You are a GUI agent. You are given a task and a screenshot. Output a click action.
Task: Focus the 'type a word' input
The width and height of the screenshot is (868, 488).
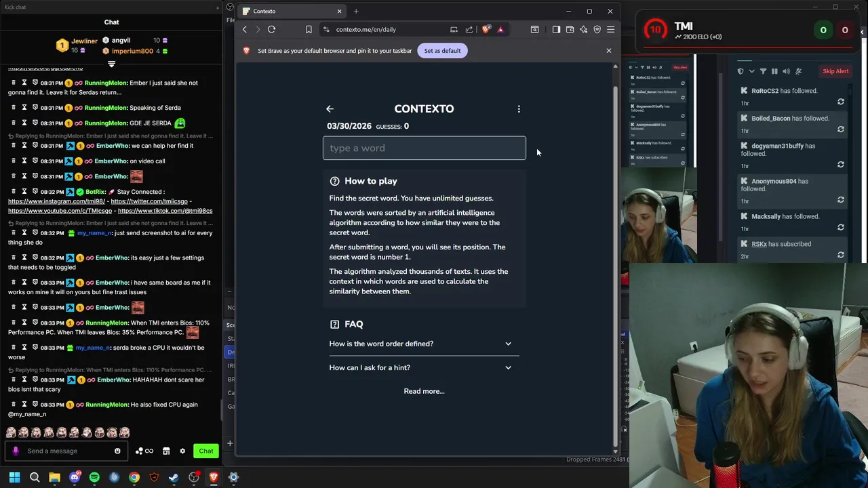click(x=424, y=148)
